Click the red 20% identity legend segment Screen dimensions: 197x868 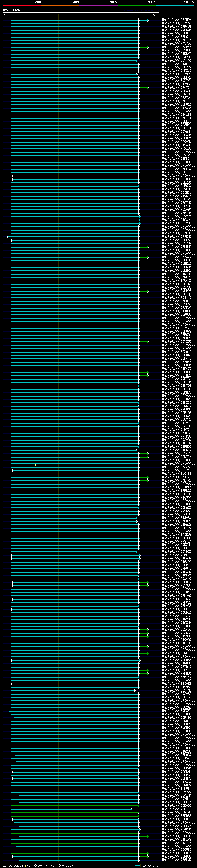[22, 6]
